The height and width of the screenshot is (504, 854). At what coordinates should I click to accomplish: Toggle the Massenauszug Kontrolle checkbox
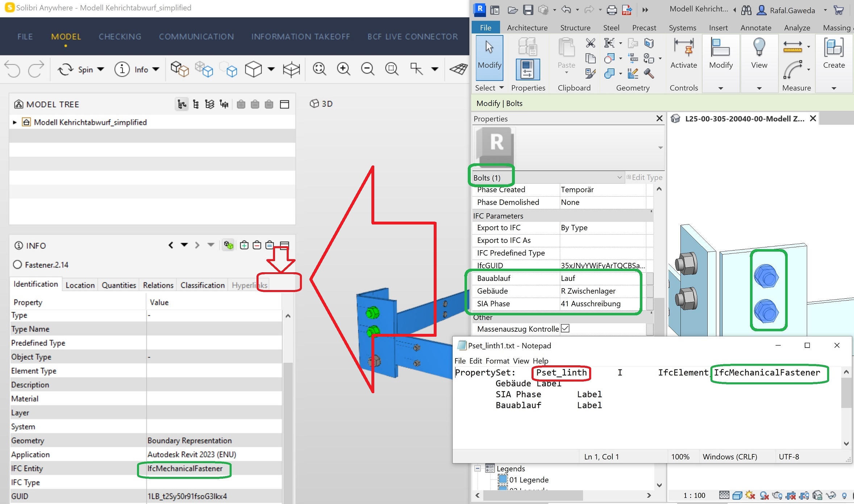pyautogui.click(x=565, y=328)
